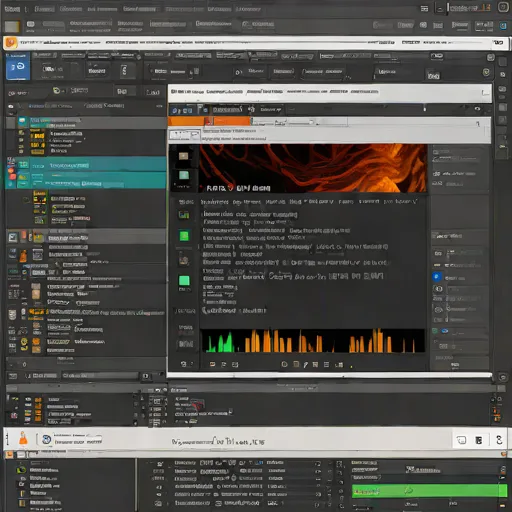512x512 pixels.
Task: Click the red marker on the orange progress bar
Action: point(209,121)
